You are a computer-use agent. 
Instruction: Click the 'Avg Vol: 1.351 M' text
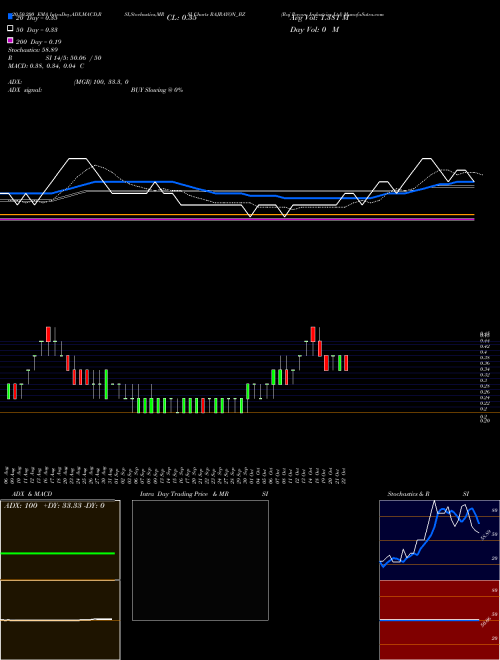319,18
